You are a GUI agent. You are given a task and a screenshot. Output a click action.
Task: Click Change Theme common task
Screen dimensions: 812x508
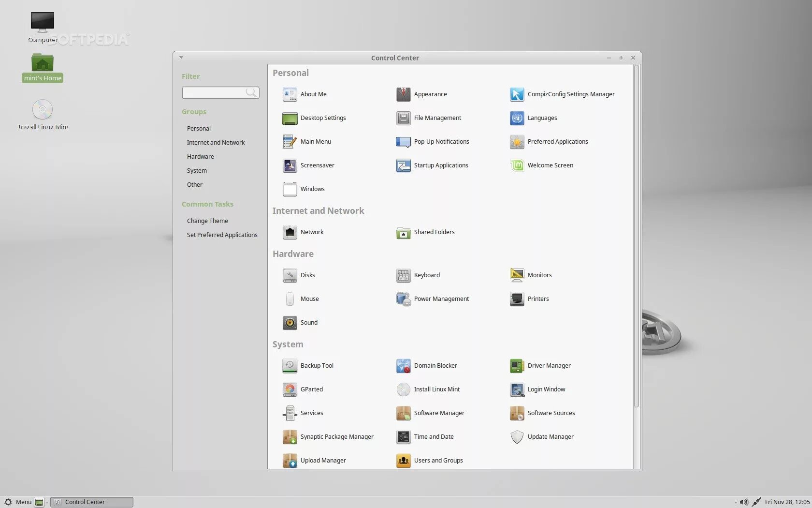[x=207, y=221]
